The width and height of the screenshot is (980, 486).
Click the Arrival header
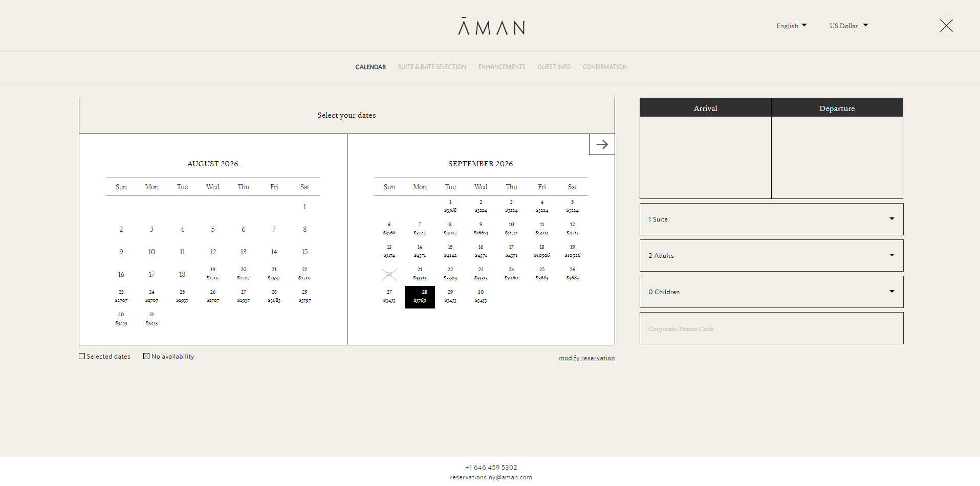(705, 108)
